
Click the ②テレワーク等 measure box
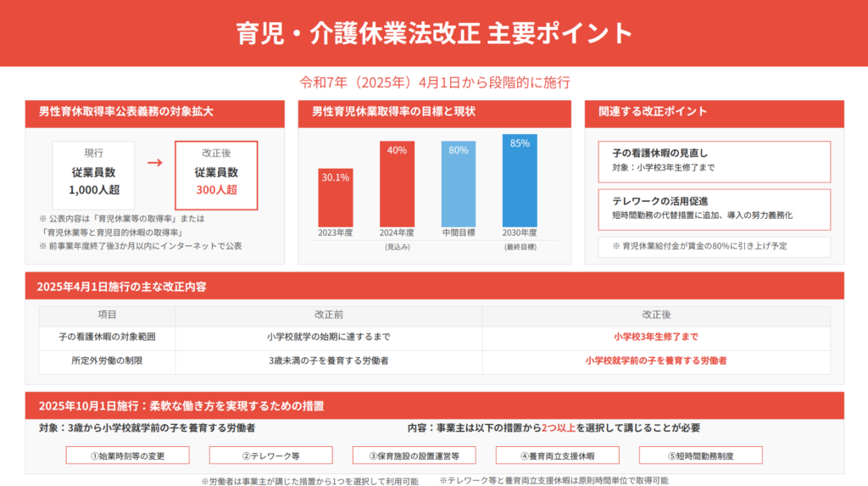coord(270,455)
